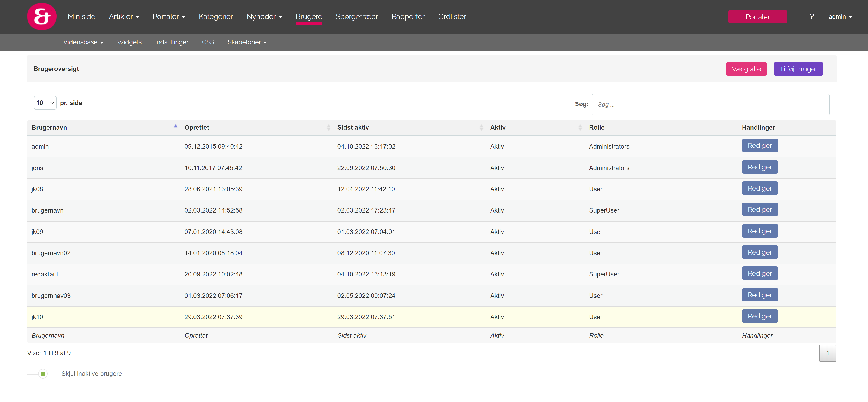Click the question mark help icon
Screen dimensions: 868x402
click(811, 16)
